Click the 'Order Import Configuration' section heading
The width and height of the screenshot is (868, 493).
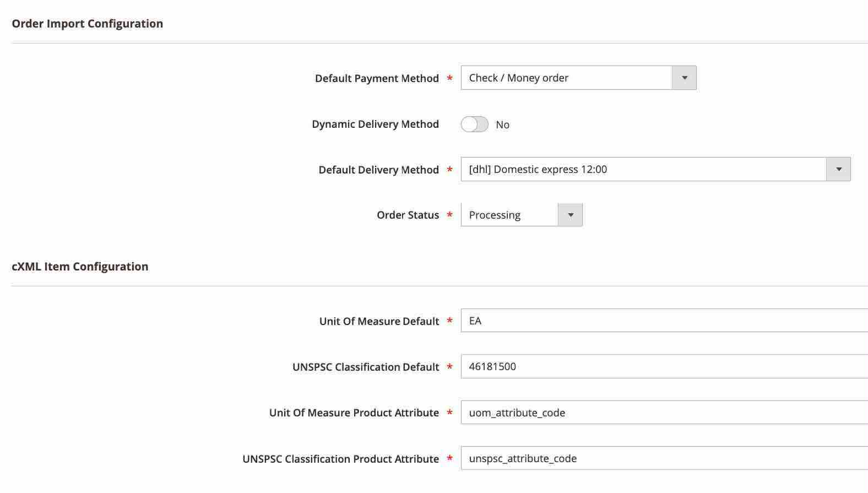(87, 24)
